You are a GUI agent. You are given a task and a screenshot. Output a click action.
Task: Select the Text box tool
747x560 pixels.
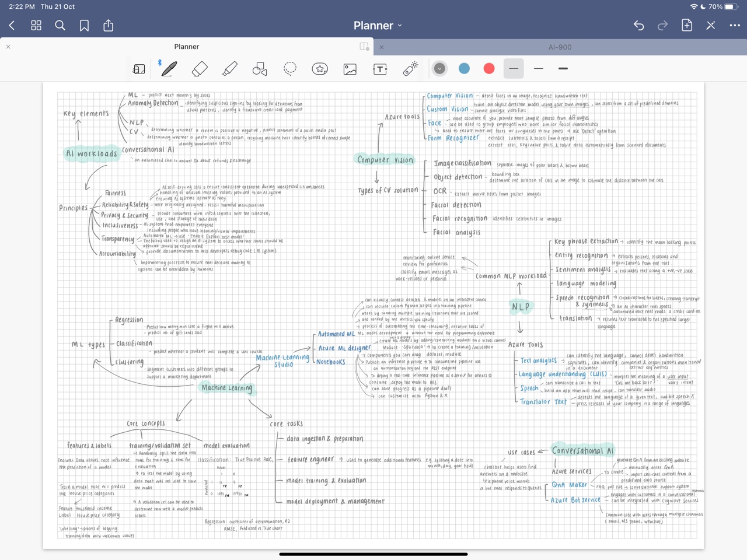380,69
